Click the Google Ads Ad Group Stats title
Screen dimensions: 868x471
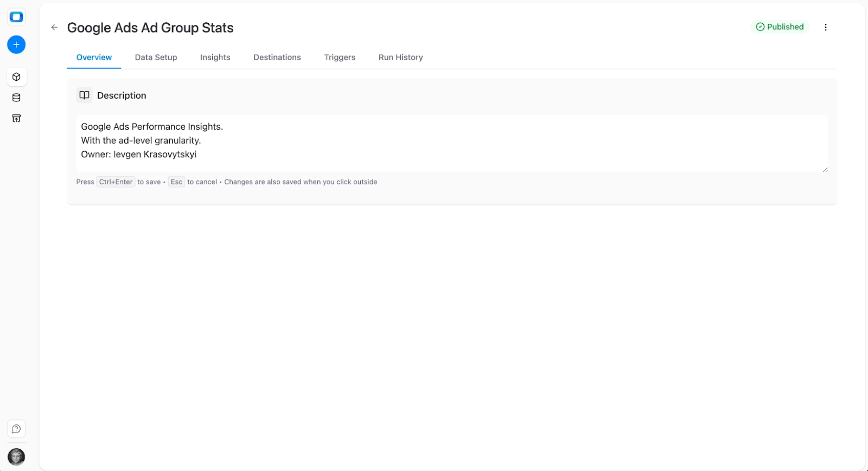tap(150, 28)
